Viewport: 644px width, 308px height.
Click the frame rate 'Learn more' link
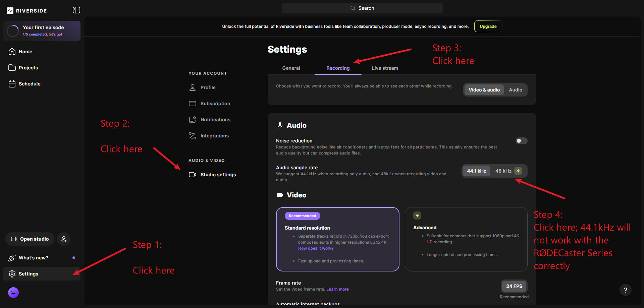click(x=337, y=289)
